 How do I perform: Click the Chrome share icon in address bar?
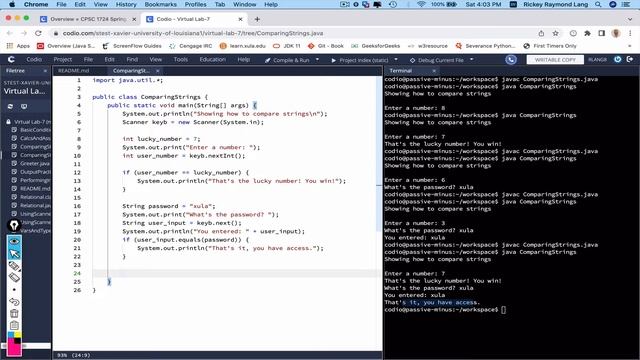point(541,33)
